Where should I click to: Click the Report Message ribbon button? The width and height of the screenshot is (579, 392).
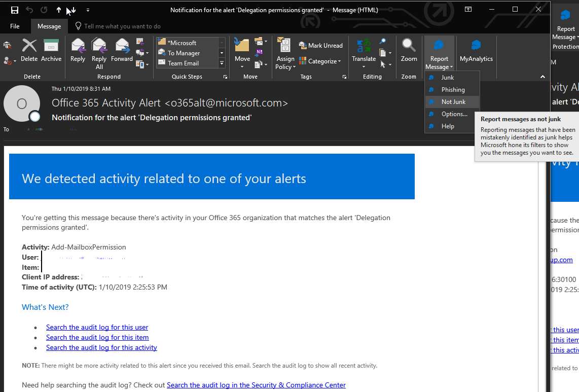click(x=439, y=54)
